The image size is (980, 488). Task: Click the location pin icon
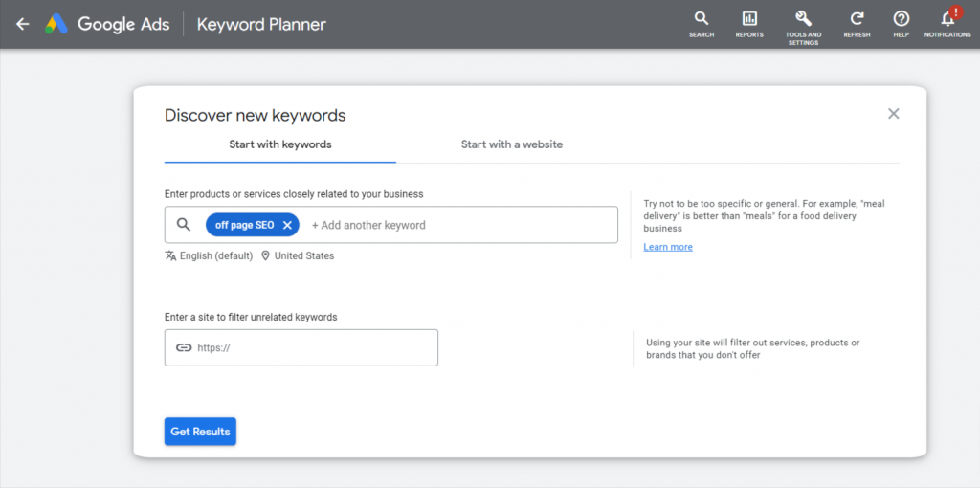pos(265,255)
